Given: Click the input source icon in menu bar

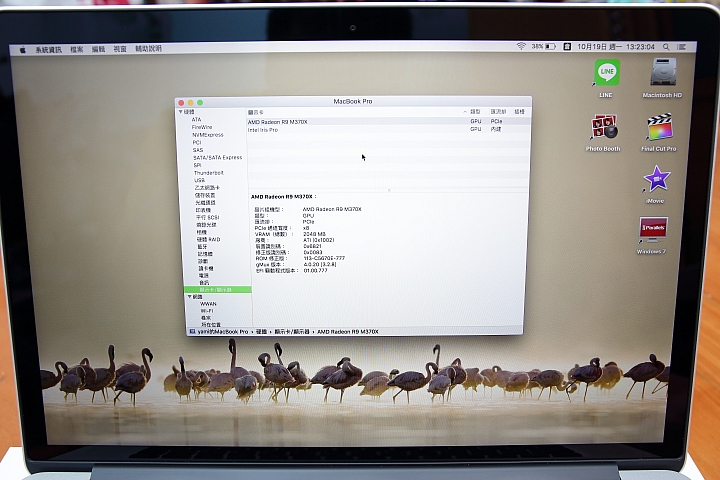Looking at the screenshot, I should coord(567,46).
